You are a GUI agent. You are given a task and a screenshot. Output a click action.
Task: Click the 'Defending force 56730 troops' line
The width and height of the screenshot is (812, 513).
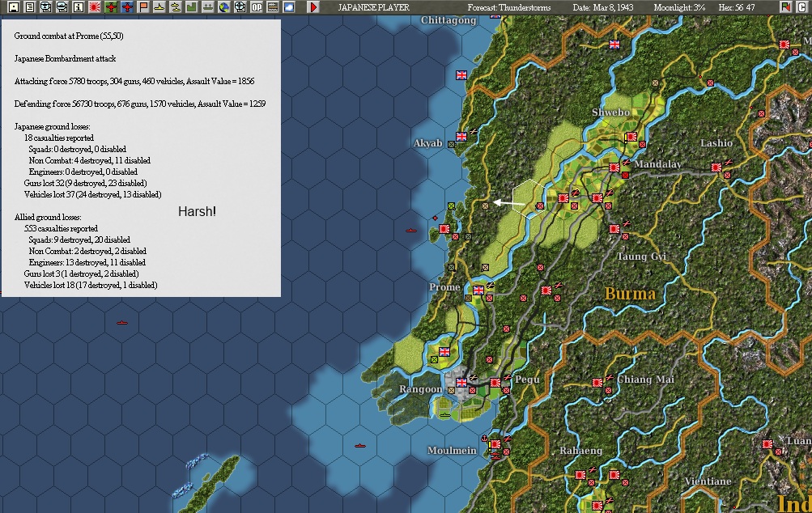(140, 104)
